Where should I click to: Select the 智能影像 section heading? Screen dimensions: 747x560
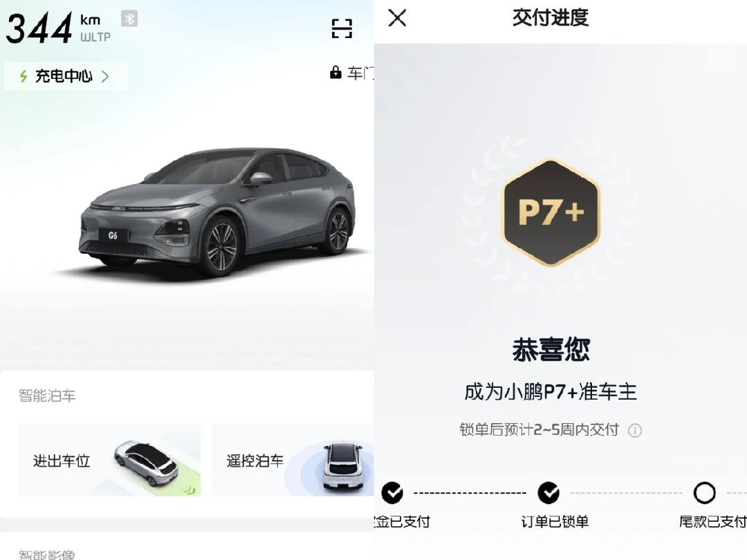coord(47,554)
